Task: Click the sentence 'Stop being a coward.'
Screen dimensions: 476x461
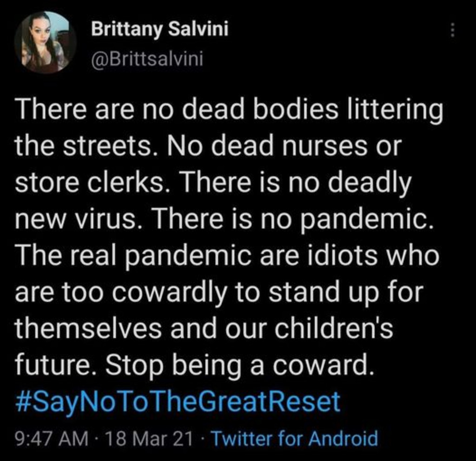Action: point(239,366)
